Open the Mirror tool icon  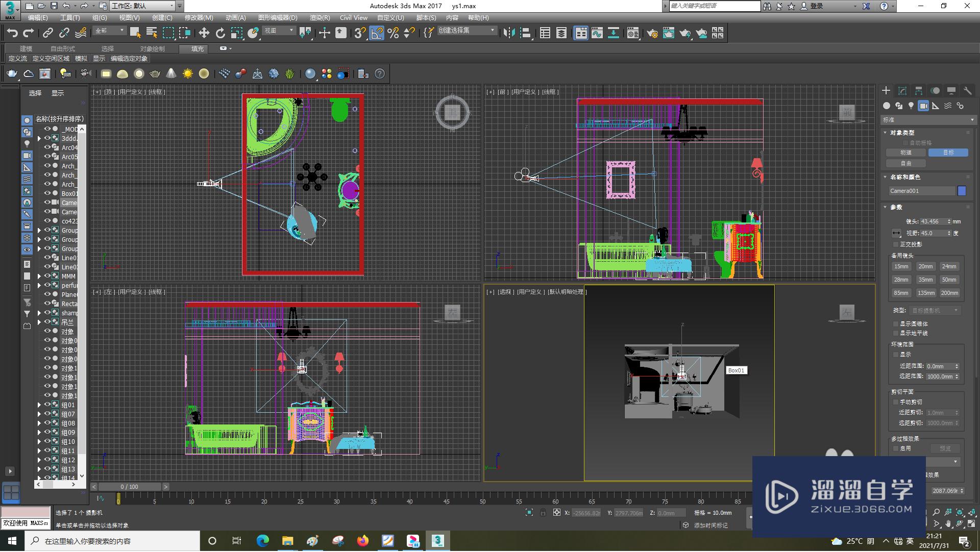coord(509,33)
